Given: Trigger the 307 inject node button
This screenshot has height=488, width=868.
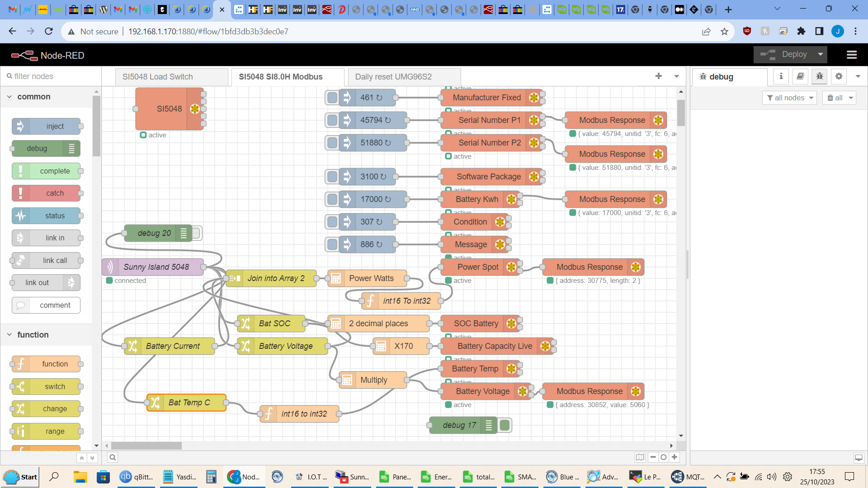Looking at the screenshot, I should click(332, 222).
